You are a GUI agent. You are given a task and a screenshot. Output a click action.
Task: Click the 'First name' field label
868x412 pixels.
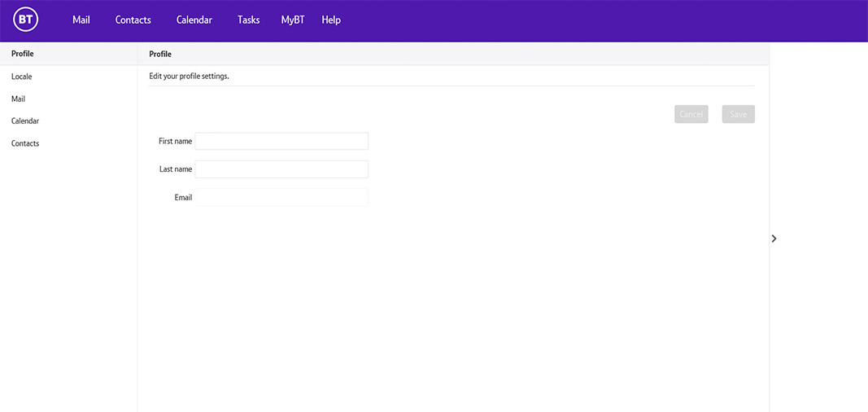point(175,141)
